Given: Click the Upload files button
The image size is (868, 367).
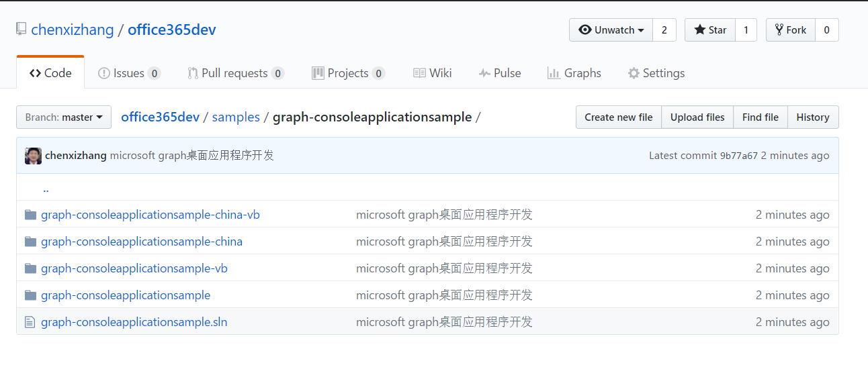Looking at the screenshot, I should click(697, 117).
